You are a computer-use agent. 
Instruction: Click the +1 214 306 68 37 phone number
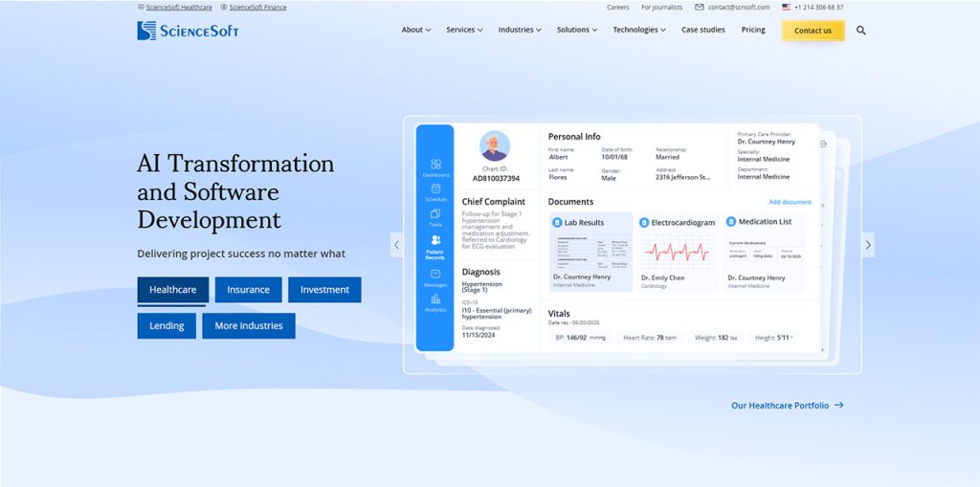pyautogui.click(x=819, y=8)
